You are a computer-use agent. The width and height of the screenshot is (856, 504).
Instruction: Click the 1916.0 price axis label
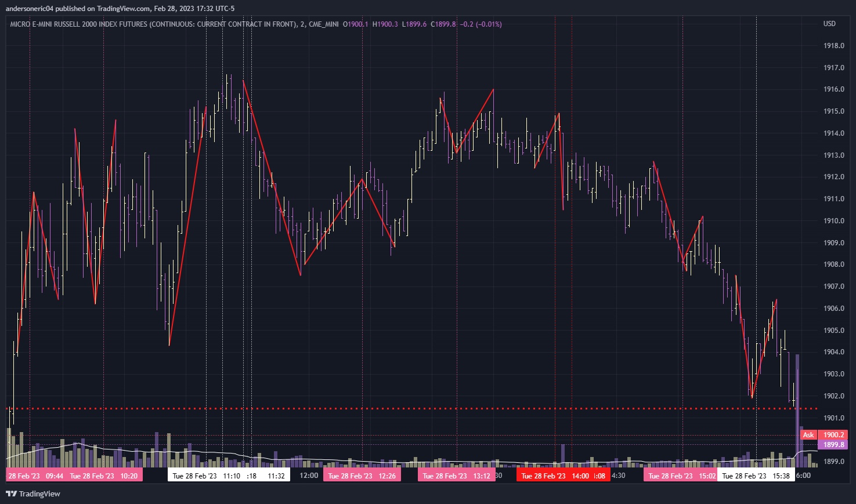(x=834, y=89)
